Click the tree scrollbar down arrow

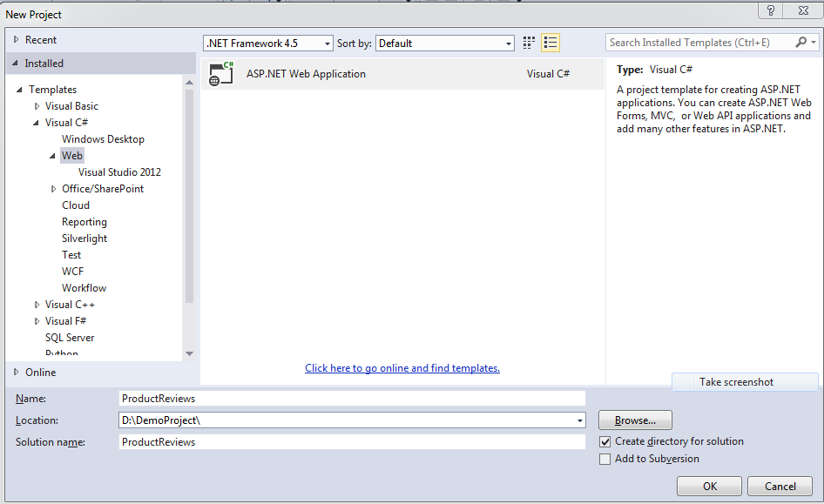pyautogui.click(x=189, y=353)
